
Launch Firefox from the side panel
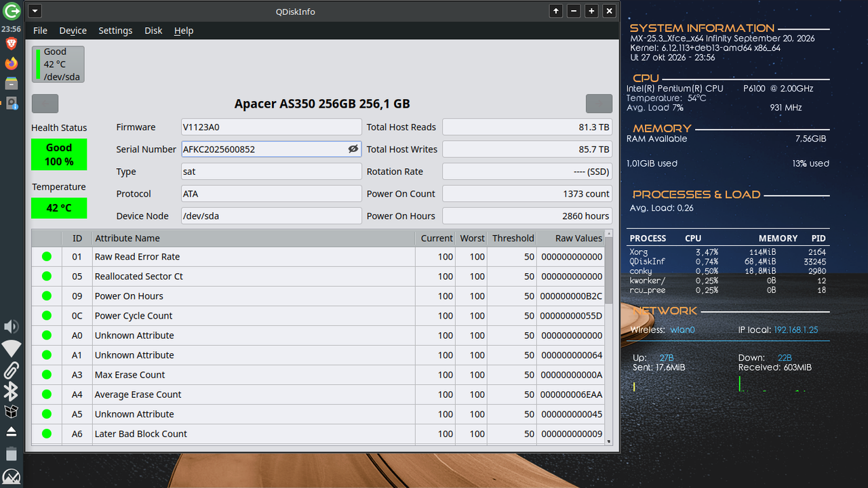click(12, 64)
